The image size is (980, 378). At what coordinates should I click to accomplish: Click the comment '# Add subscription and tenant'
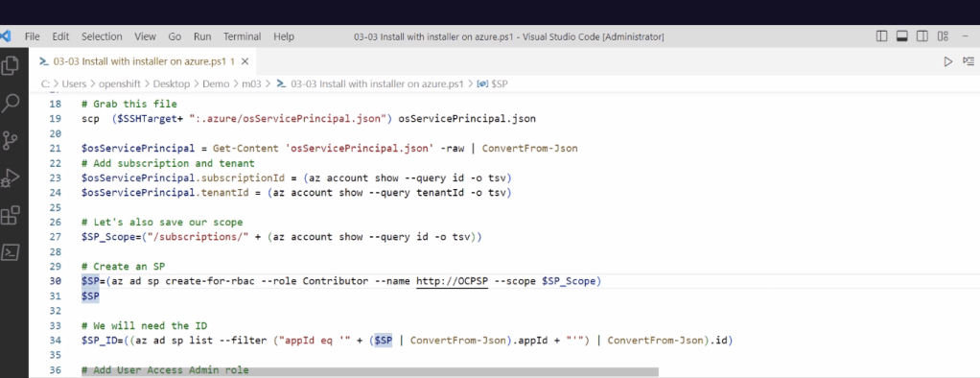click(168, 163)
